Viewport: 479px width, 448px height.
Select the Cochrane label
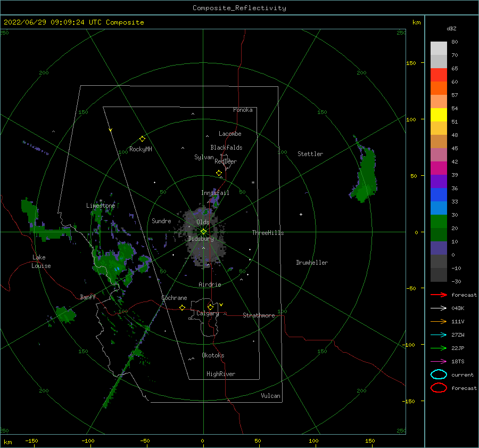click(174, 298)
